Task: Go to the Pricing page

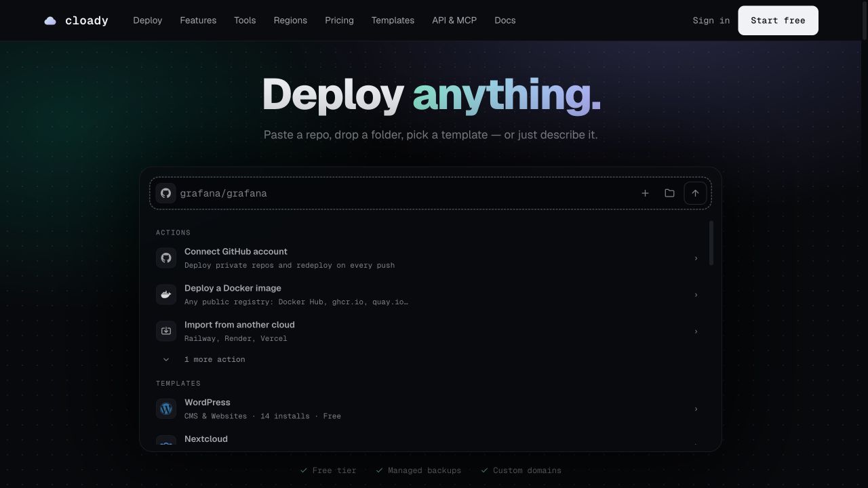Action: click(x=339, y=20)
